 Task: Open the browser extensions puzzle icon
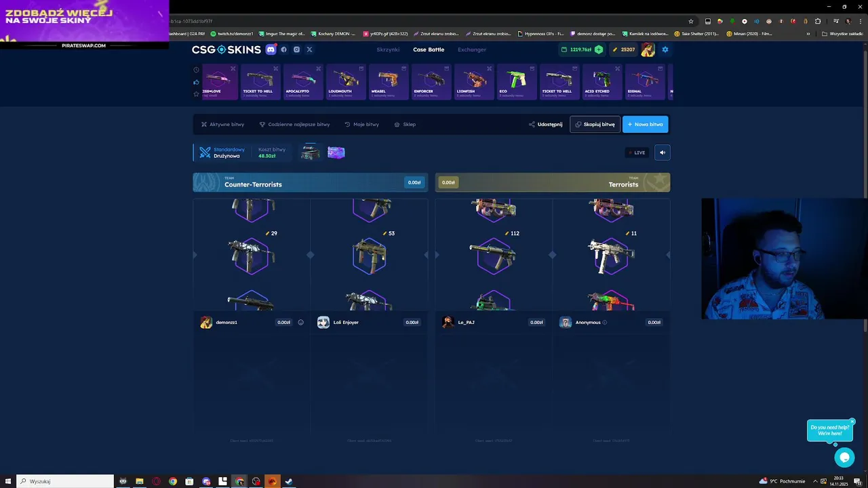818,21
